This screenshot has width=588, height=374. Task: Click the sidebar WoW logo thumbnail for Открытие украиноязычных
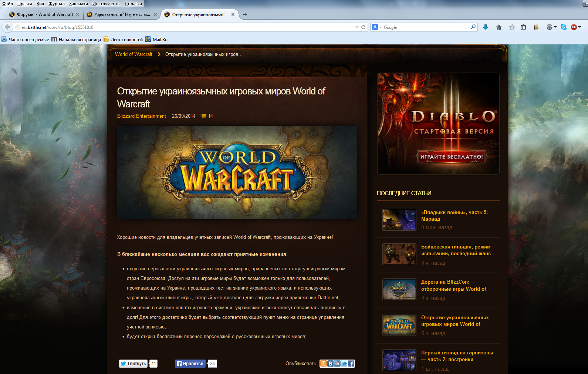pyautogui.click(x=399, y=325)
